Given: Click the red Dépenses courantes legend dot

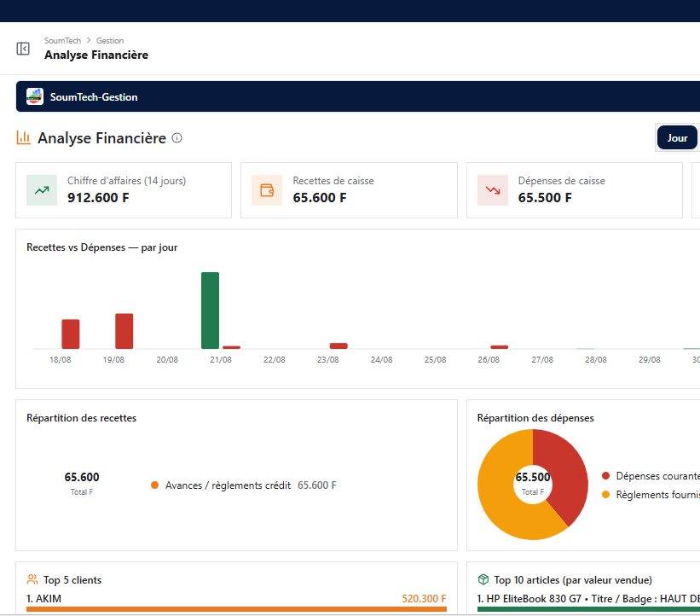Looking at the screenshot, I should (x=606, y=476).
